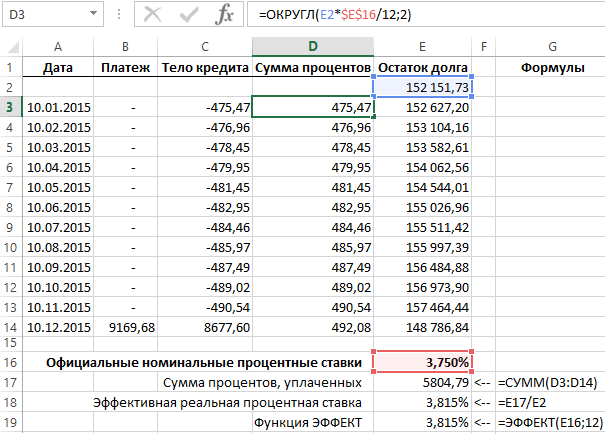605x434 pixels.
Task: Open Insert Function via the fx icon
Action: point(225,15)
